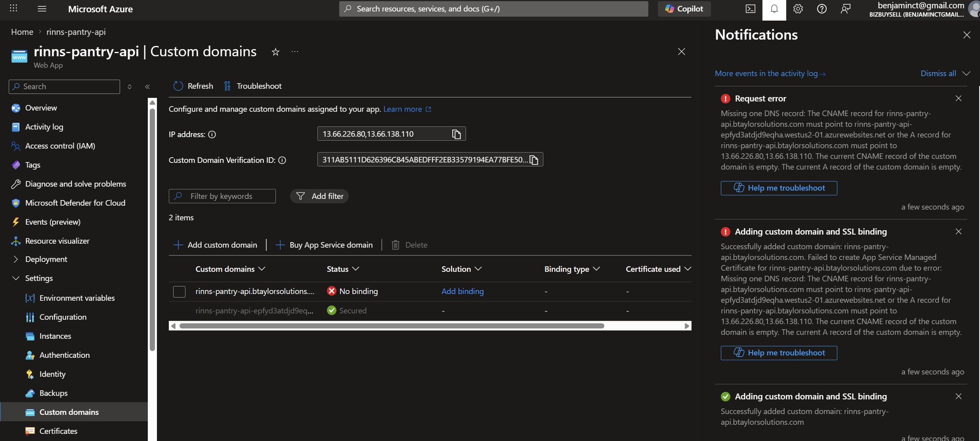Collapse the Settings section
Screen dimensions: 980x441
point(16,278)
